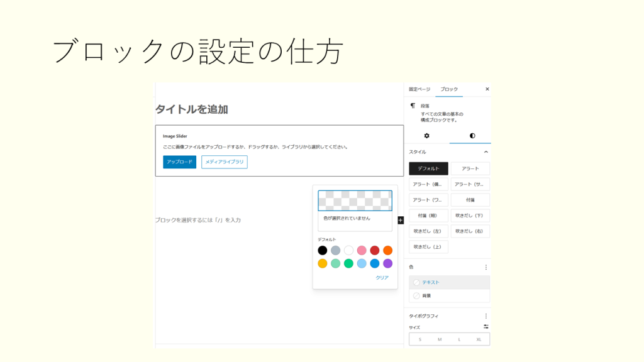Choose the S font size option

click(419, 339)
